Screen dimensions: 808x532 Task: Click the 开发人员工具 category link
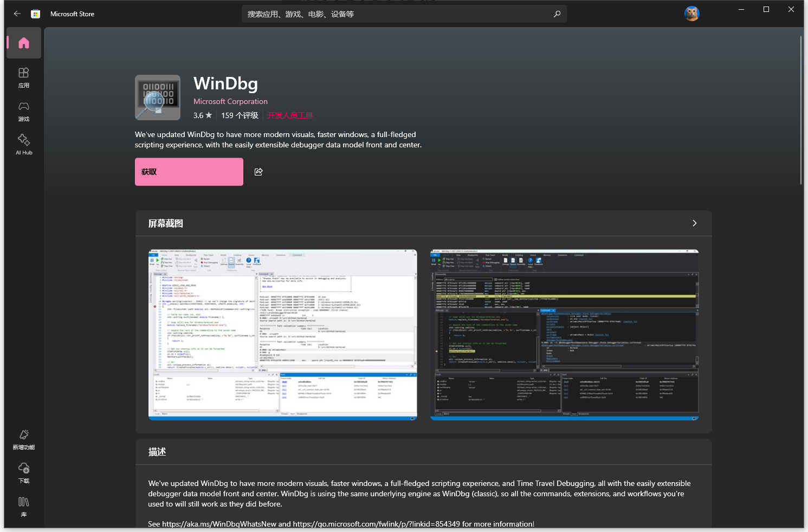point(290,115)
